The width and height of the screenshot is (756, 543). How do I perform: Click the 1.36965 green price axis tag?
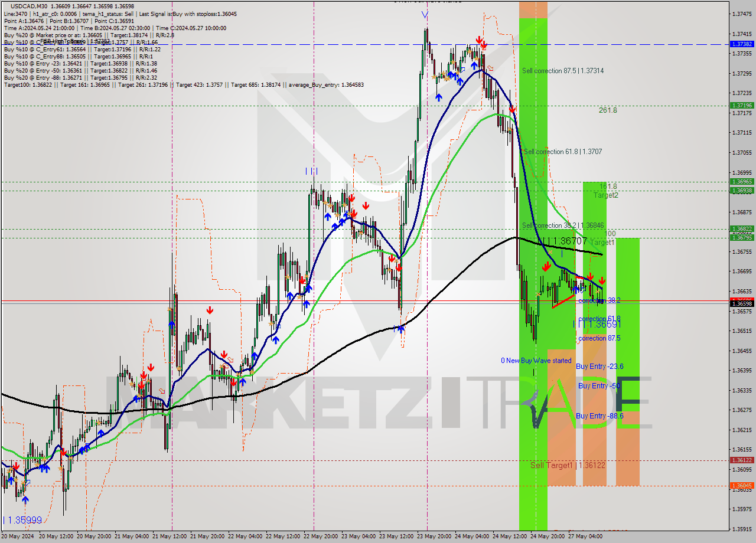[742, 182]
